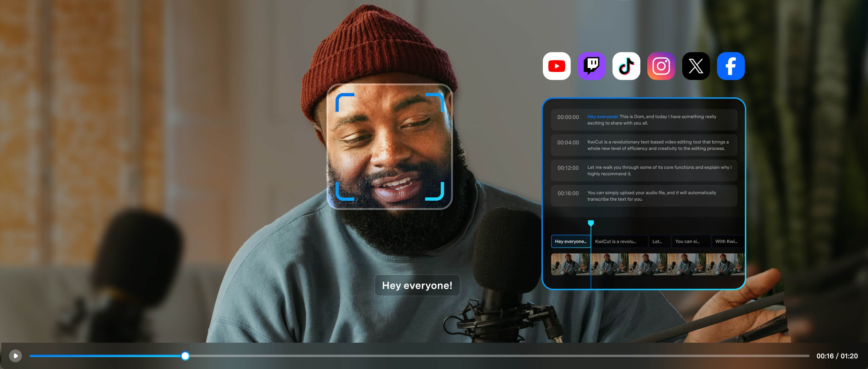Click the X (Twitter) icon

coord(696,66)
